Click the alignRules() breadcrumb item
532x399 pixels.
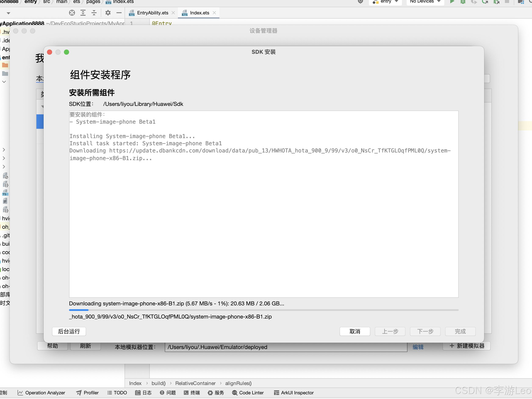tap(238, 383)
